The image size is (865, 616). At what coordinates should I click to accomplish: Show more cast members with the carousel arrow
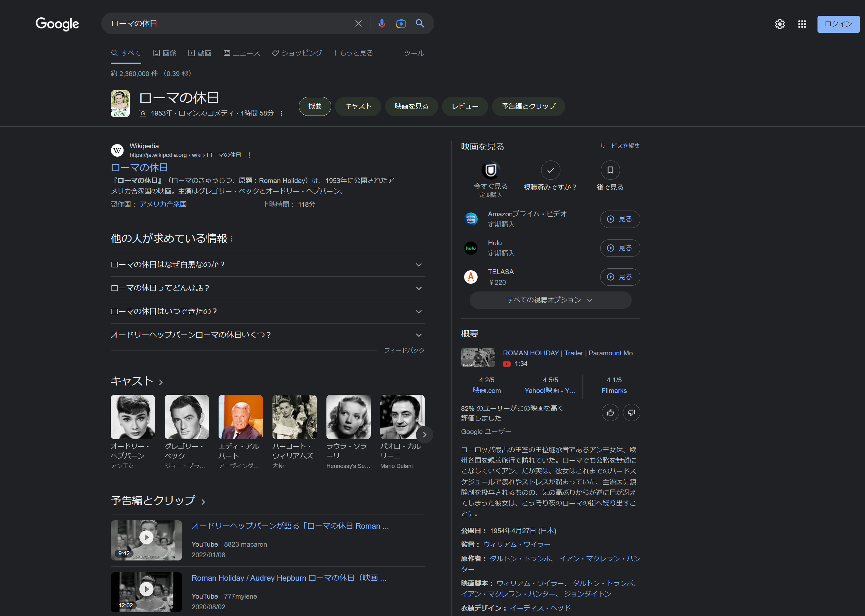[424, 434]
